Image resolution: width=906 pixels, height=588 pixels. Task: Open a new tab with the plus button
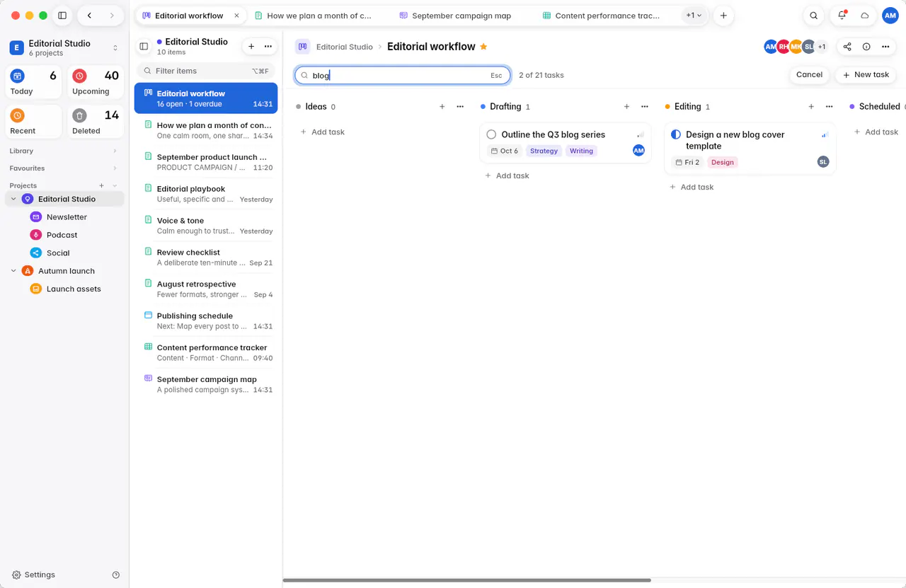(723, 16)
